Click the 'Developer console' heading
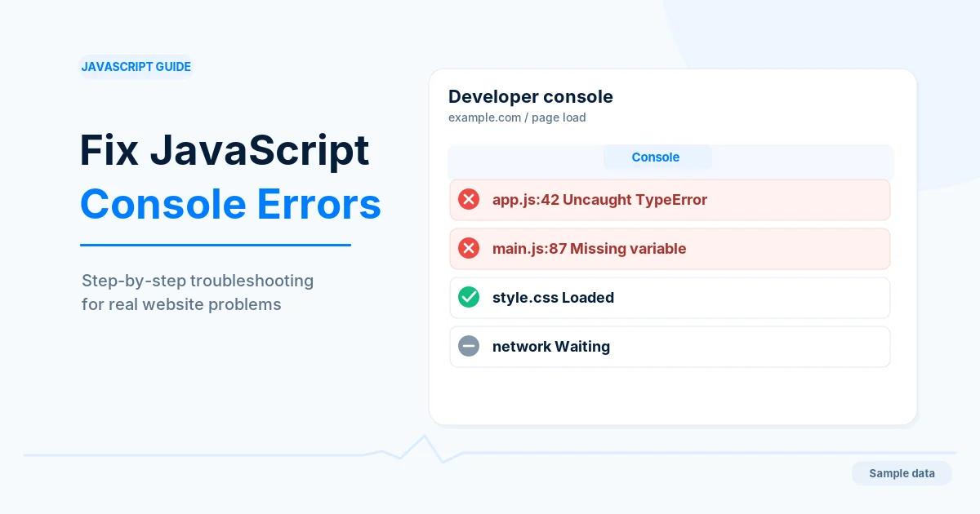This screenshot has height=514, width=980. pos(531,97)
